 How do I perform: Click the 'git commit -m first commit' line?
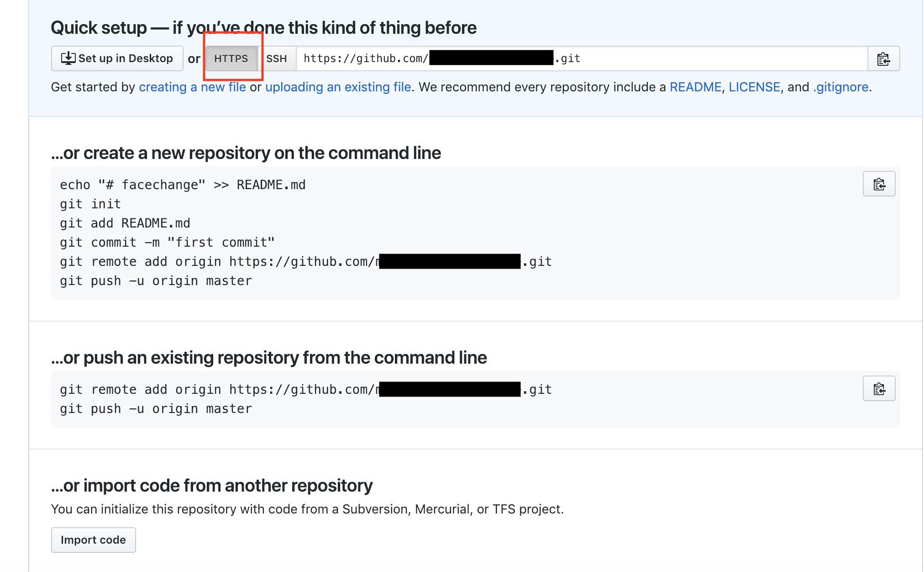tap(167, 242)
